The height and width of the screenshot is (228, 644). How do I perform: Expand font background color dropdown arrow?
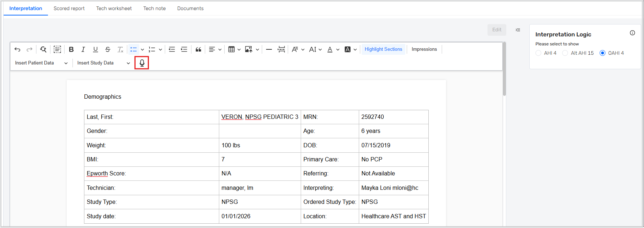click(355, 50)
